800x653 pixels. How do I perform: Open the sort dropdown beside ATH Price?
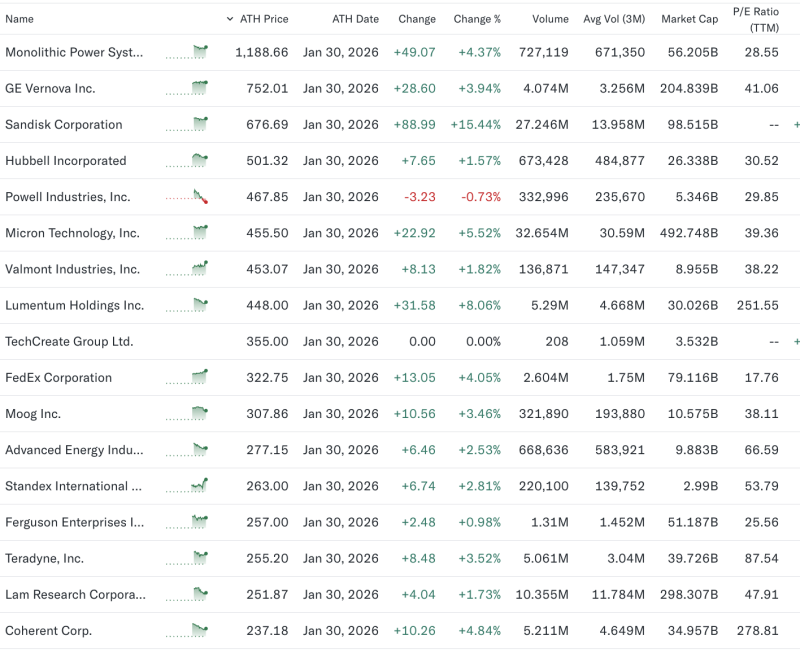pyautogui.click(x=229, y=18)
